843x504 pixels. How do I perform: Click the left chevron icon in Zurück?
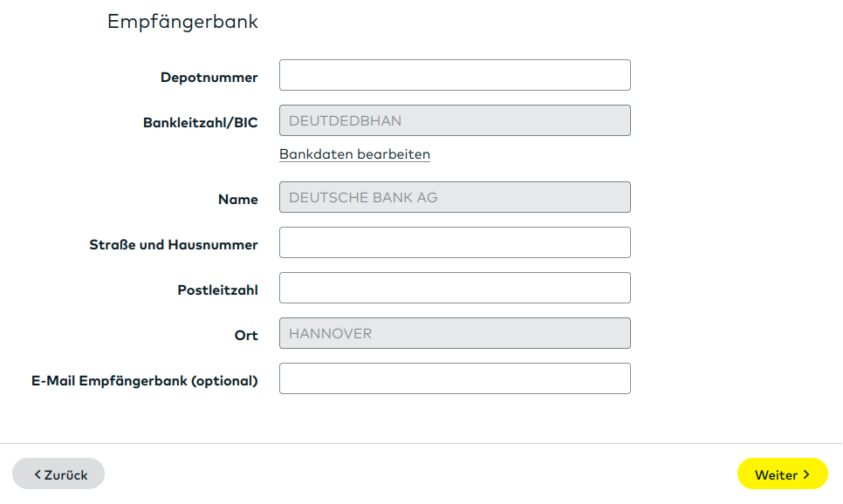38,474
